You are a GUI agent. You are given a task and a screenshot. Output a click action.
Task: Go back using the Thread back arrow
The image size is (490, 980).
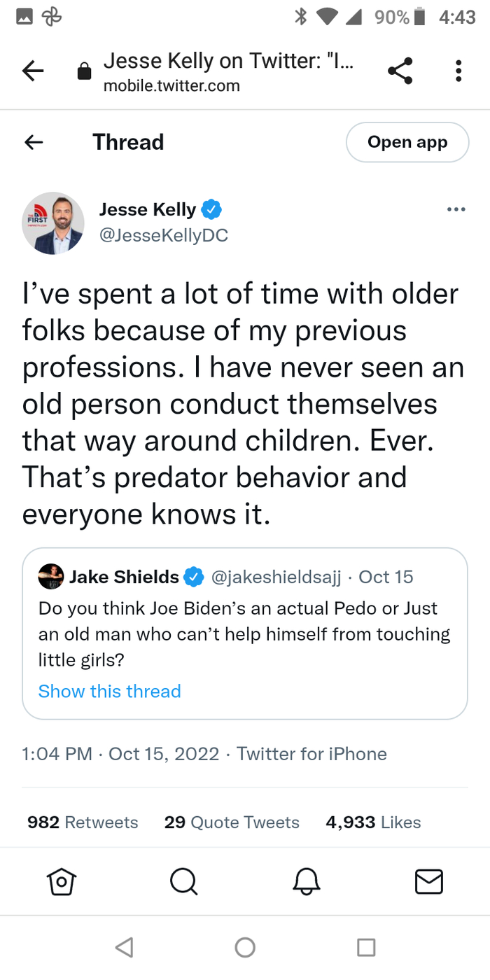pos(34,142)
